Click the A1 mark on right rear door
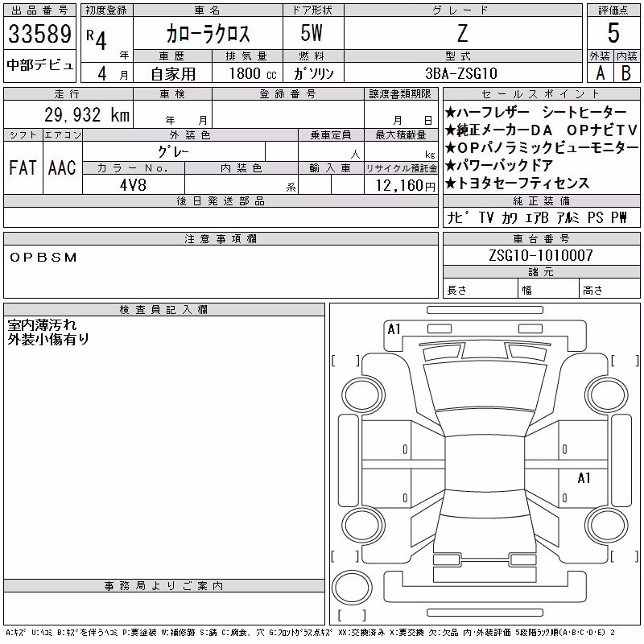The width and height of the screenshot is (644, 644). [584, 477]
